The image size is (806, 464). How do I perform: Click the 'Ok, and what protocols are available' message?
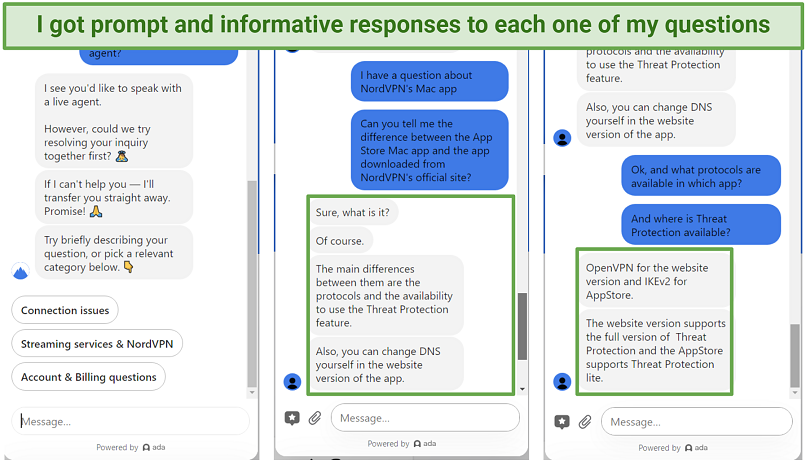click(701, 176)
